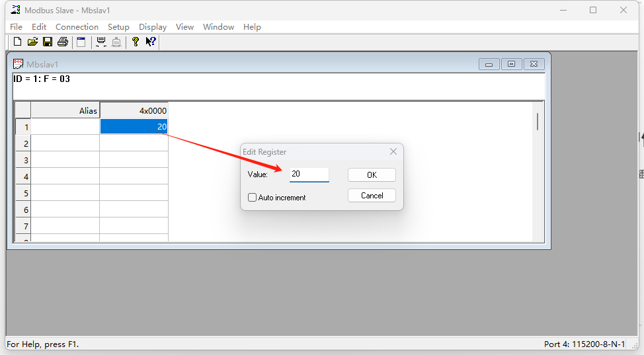Viewport: 644px width, 355px height.
Task: Click the Disconnect toolbar icon
Action: pyautogui.click(x=116, y=42)
